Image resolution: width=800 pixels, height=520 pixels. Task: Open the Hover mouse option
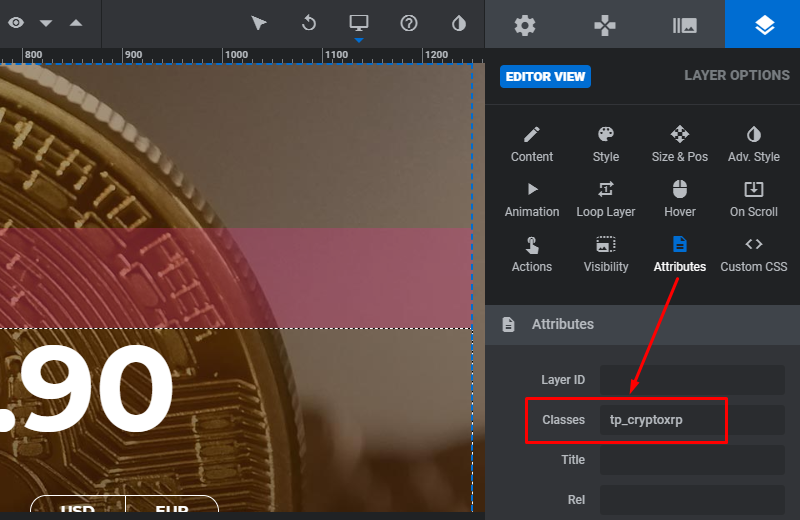[x=680, y=200]
